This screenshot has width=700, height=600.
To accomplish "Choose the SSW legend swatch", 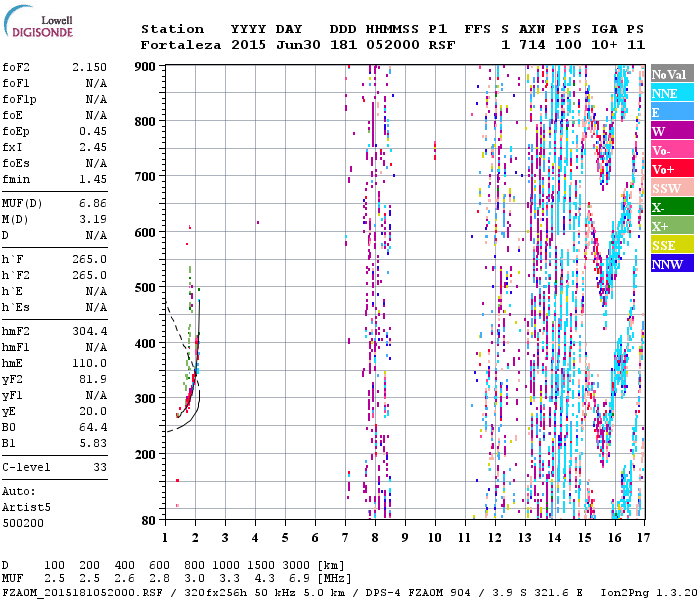I will click(669, 188).
